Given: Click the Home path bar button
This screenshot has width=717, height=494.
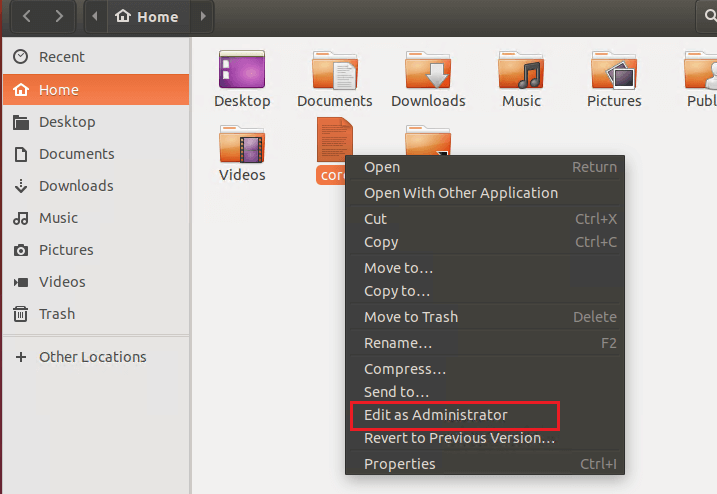Looking at the screenshot, I should pos(147,16).
